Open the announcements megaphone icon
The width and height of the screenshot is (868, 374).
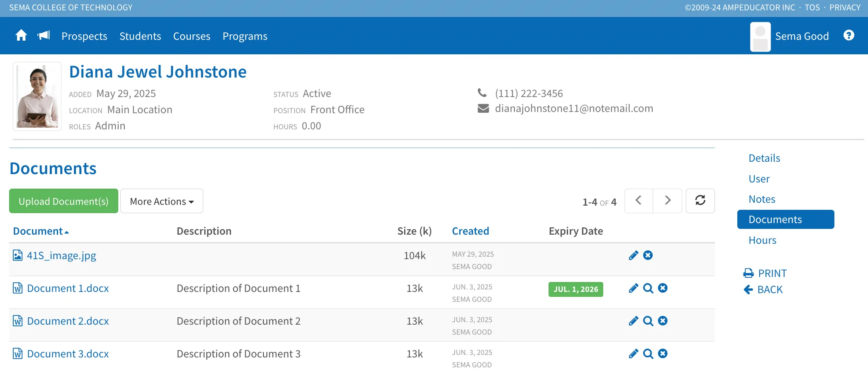point(44,36)
